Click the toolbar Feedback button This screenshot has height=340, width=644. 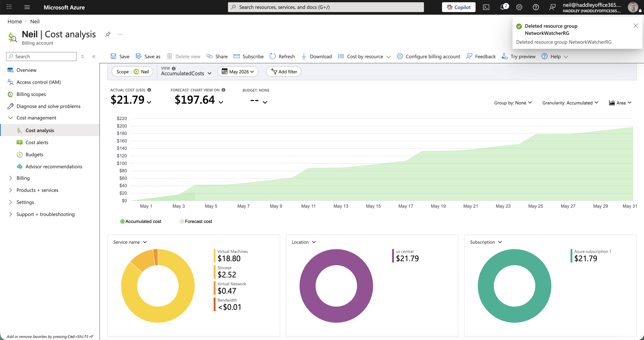(481, 57)
